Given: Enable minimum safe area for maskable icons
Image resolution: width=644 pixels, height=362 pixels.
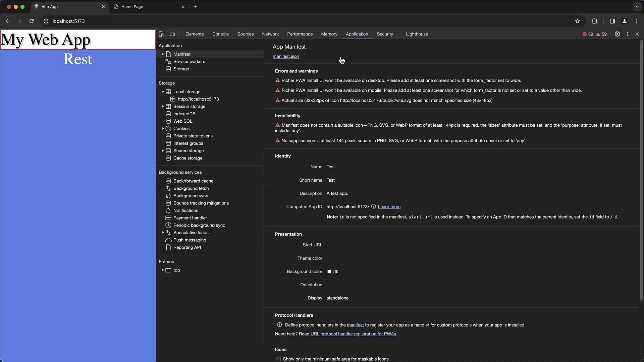Looking at the screenshot, I should [x=278, y=359].
